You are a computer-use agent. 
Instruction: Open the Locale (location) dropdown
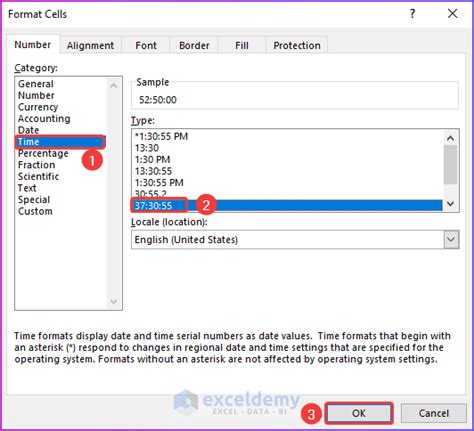(451, 239)
